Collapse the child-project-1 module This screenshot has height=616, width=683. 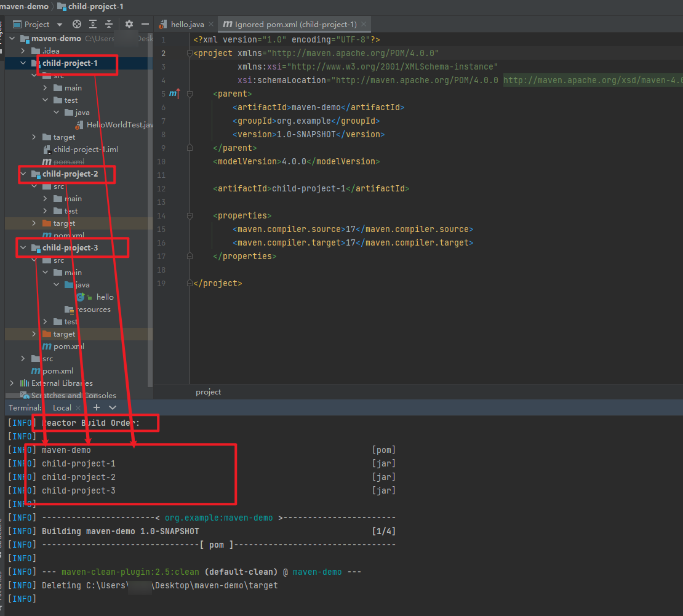(x=23, y=63)
